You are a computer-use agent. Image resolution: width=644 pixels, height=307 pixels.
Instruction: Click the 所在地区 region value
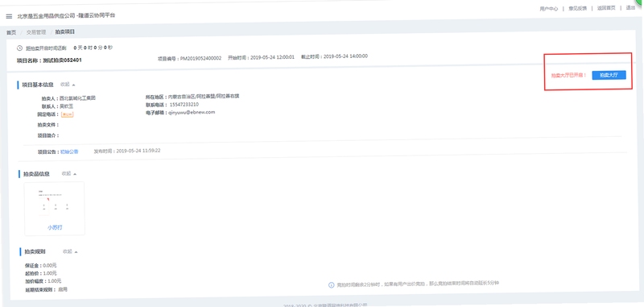tap(204, 97)
